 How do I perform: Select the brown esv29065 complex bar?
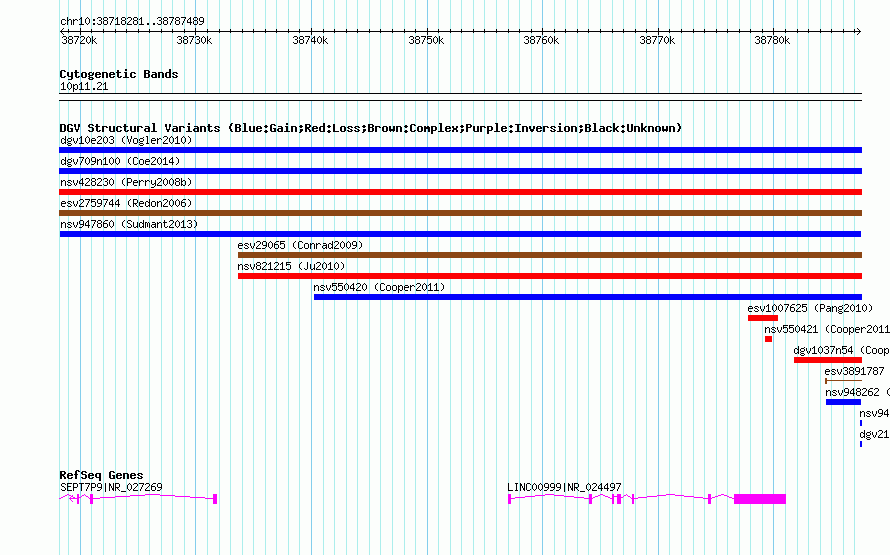(x=550, y=255)
